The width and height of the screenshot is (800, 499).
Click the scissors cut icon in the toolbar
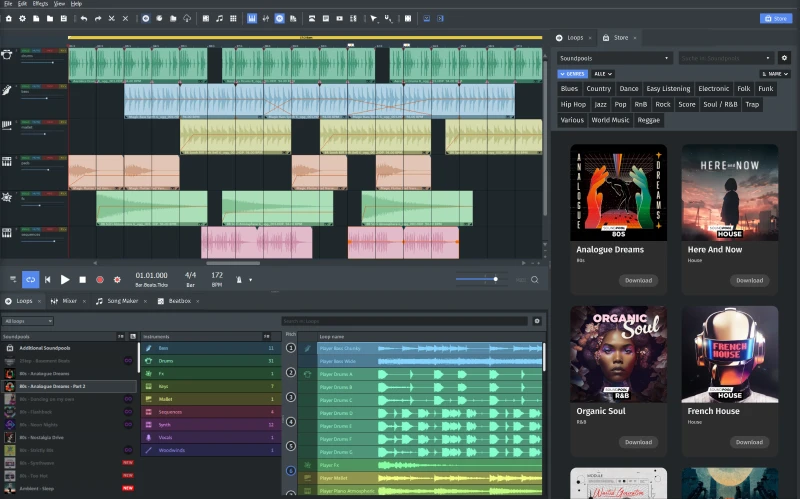112,18
